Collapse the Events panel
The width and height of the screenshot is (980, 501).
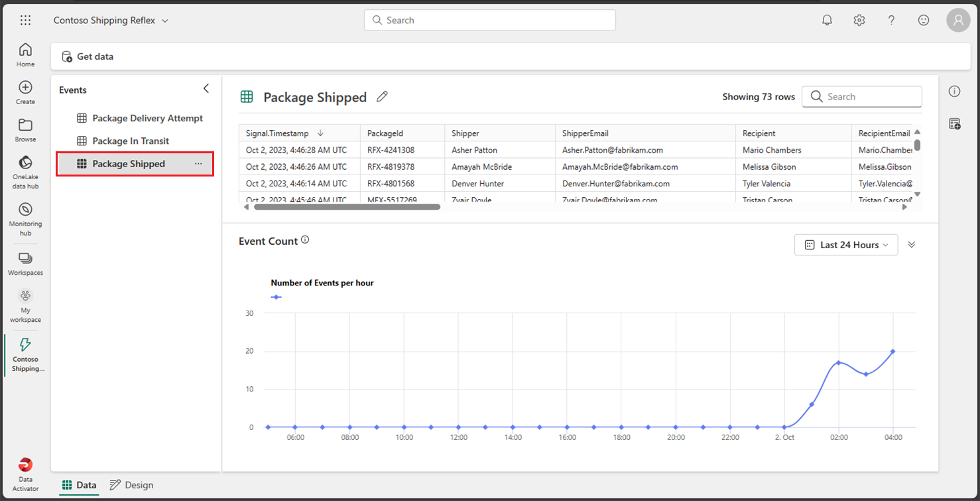pyautogui.click(x=206, y=88)
